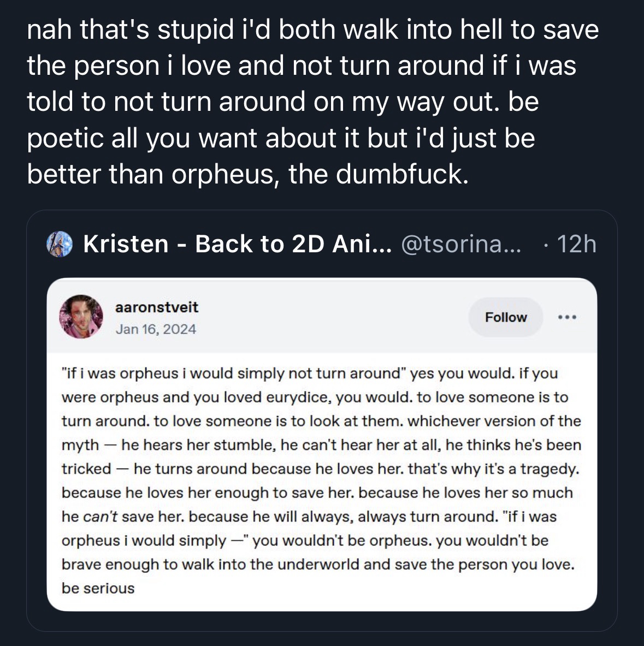Open aaronstveit's round profile picture
The height and width of the screenshot is (646, 644).
coord(81,317)
